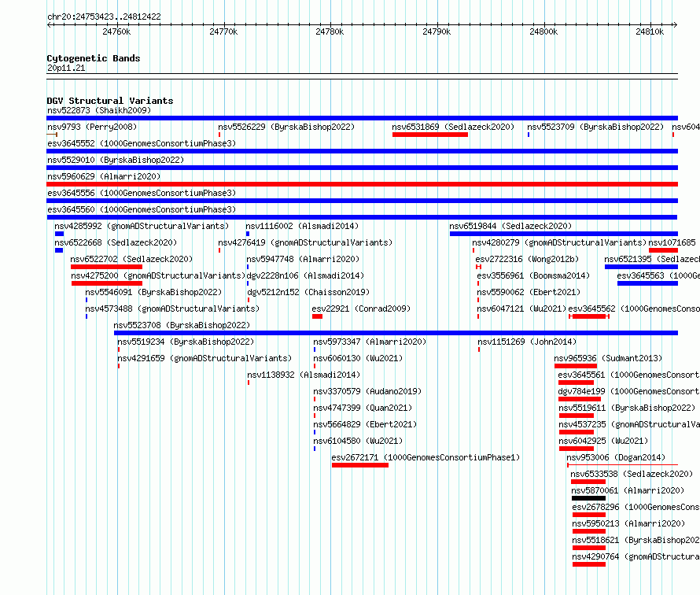
Task: Click esv3645556 variant label
Action: pos(142,193)
